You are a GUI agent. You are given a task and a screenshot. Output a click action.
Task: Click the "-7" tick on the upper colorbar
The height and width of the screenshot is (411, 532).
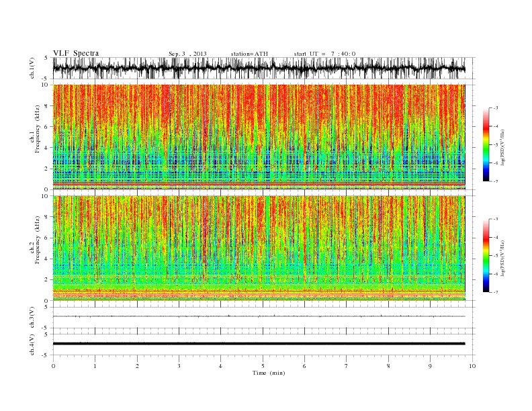point(496,181)
